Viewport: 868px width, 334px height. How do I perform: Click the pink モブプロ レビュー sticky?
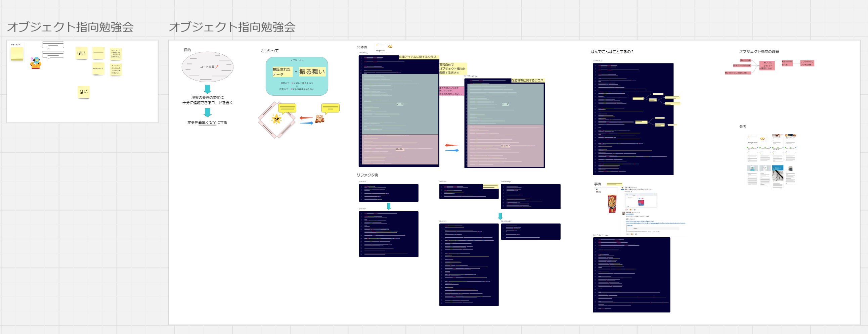tap(767, 65)
